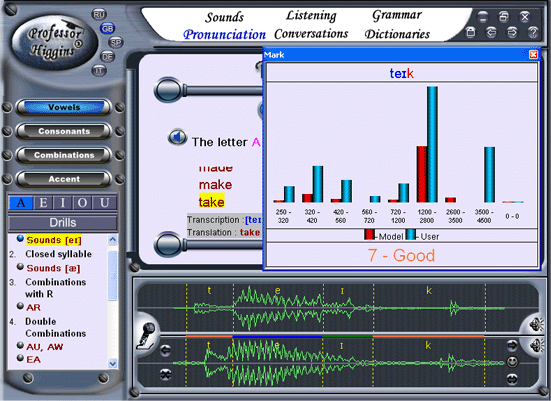Open the Sounds section
This screenshot has width=551, height=401.
click(225, 17)
